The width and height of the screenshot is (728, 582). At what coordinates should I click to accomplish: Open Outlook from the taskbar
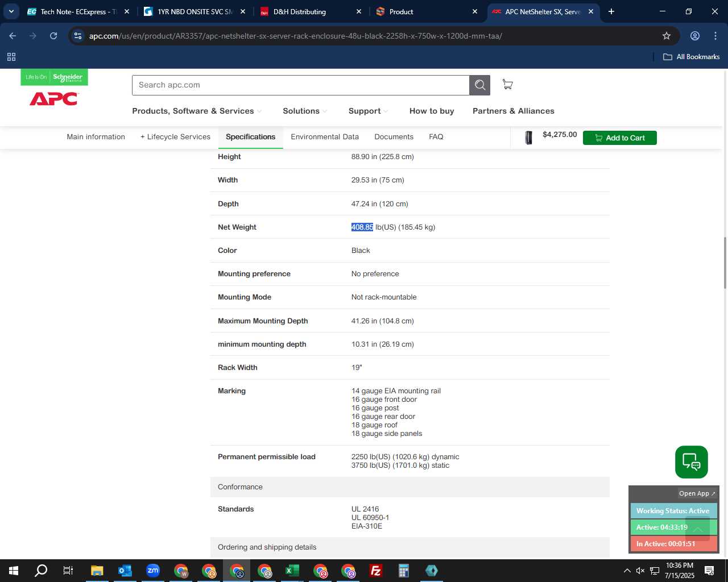pos(125,571)
